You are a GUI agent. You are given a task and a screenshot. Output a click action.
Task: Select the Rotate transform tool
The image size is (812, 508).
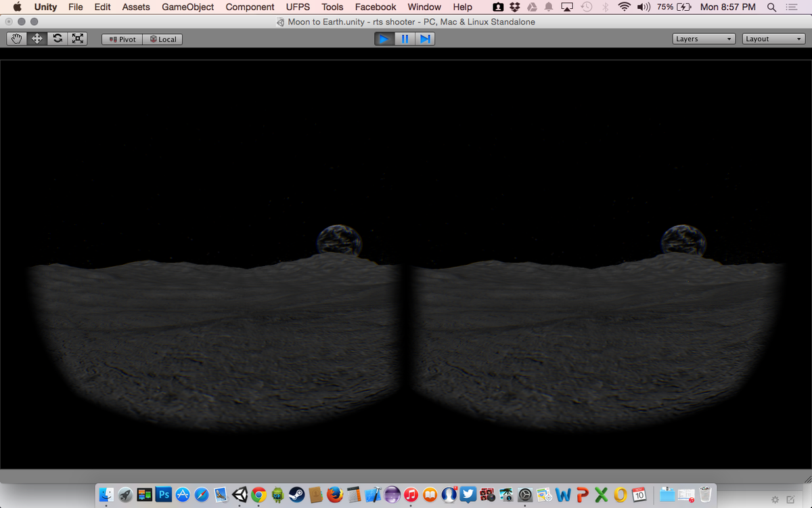(x=58, y=39)
